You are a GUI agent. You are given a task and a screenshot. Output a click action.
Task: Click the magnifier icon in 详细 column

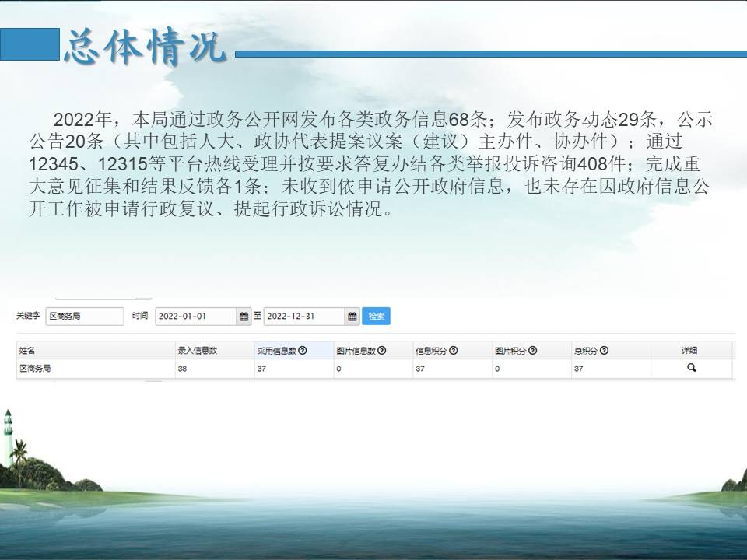click(691, 369)
